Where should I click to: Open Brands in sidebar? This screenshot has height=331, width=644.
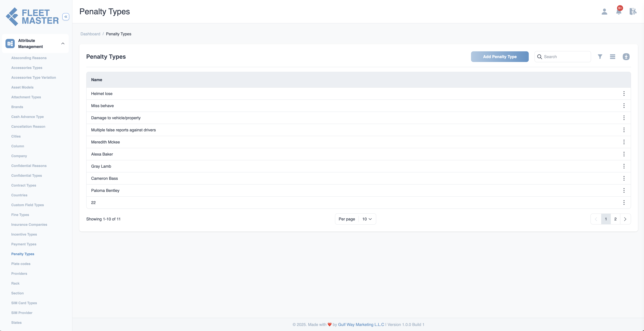pyautogui.click(x=17, y=107)
